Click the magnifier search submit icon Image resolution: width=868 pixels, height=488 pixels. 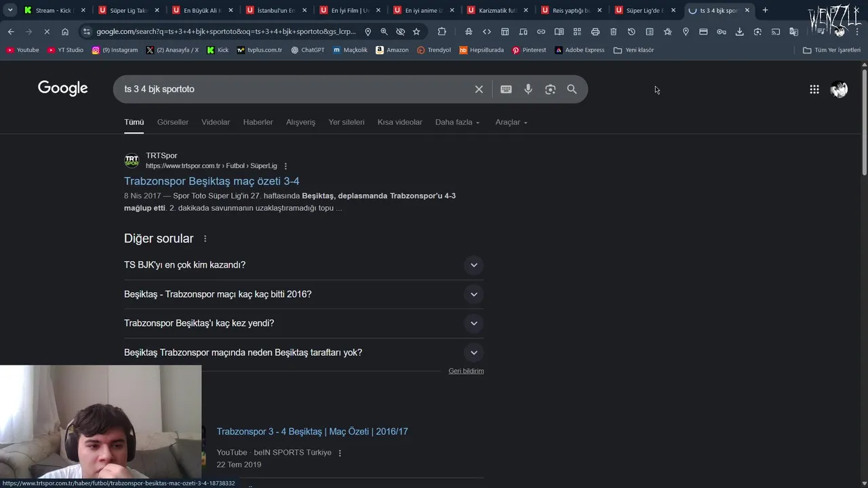[572, 89]
